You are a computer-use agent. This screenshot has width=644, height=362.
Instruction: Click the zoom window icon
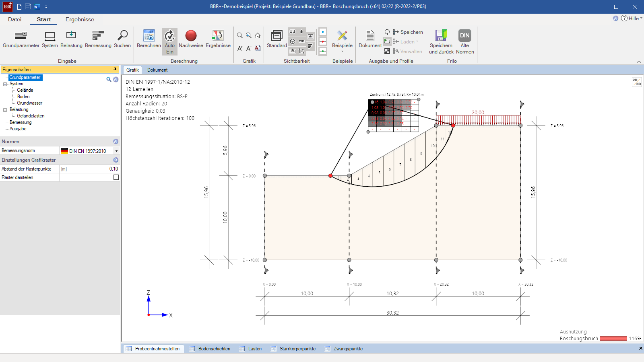(x=249, y=35)
